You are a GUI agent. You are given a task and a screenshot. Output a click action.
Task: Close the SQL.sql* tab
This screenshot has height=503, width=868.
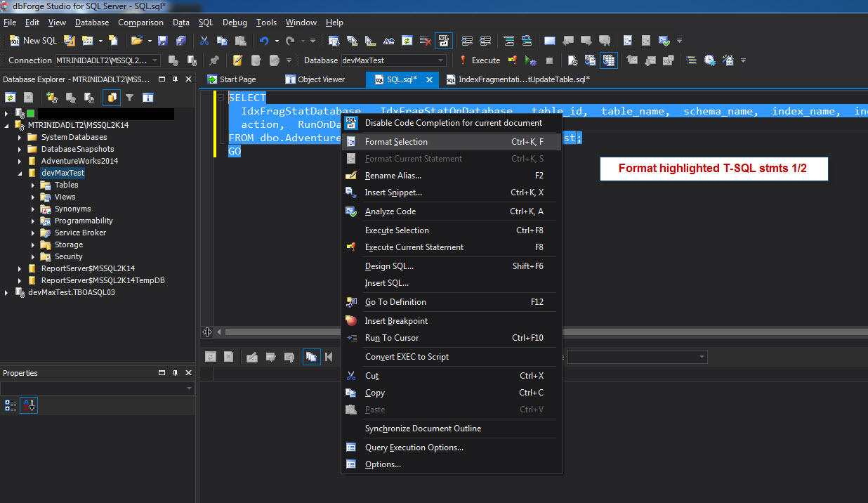(x=429, y=79)
